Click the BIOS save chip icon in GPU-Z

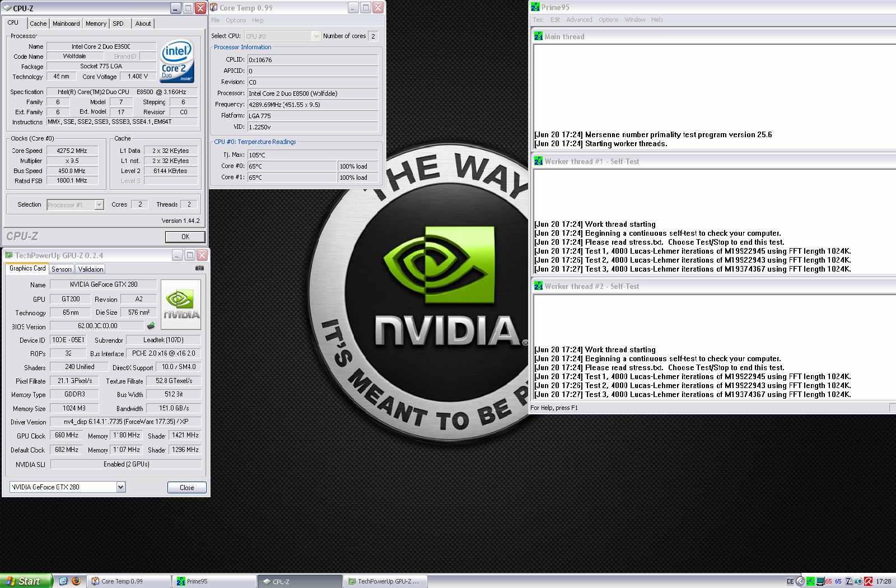(151, 326)
